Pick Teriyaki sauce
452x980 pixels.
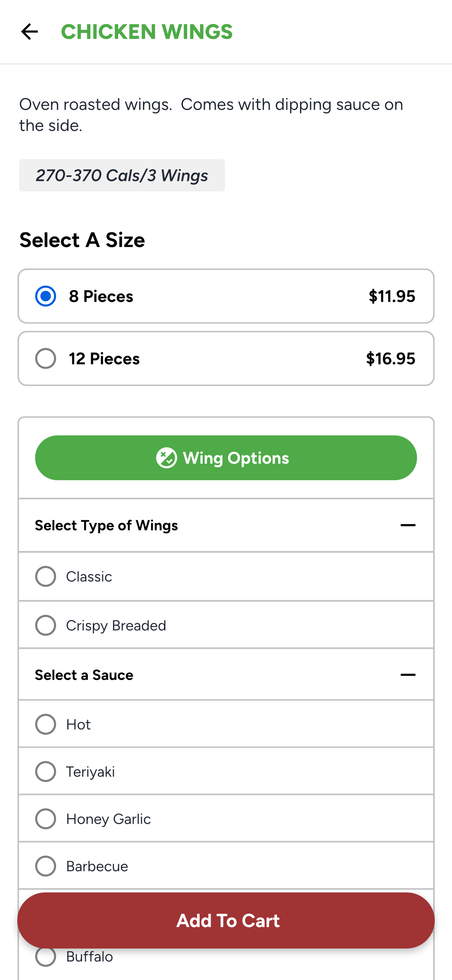point(226,771)
